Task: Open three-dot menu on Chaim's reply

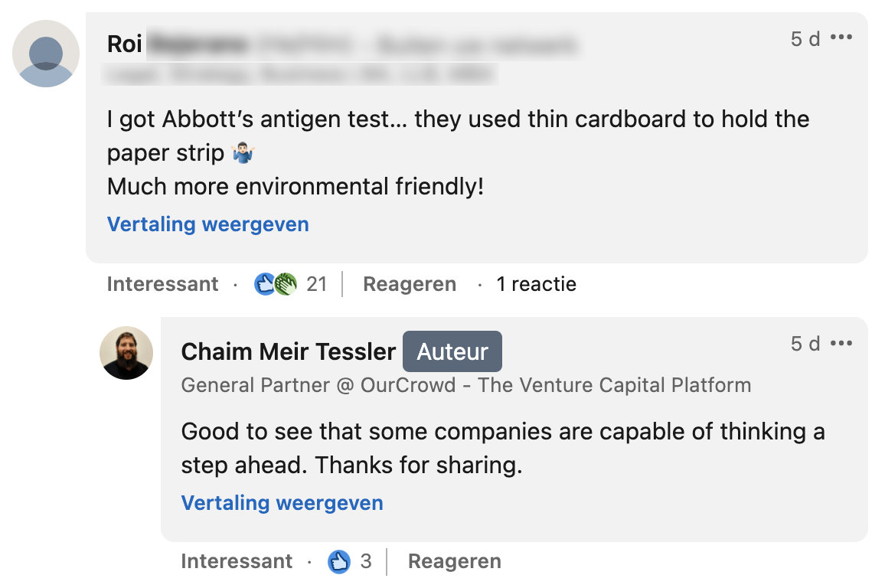Action: pyautogui.click(x=841, y=344)
